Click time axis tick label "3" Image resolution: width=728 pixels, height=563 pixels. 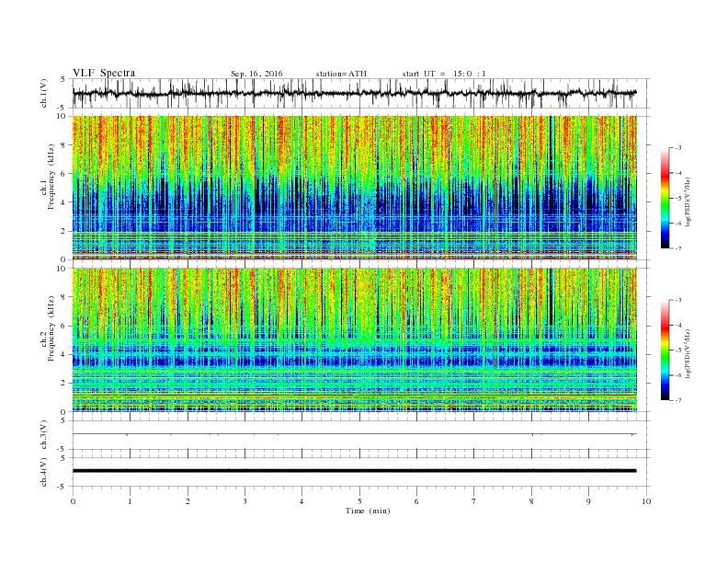point(245,501)
